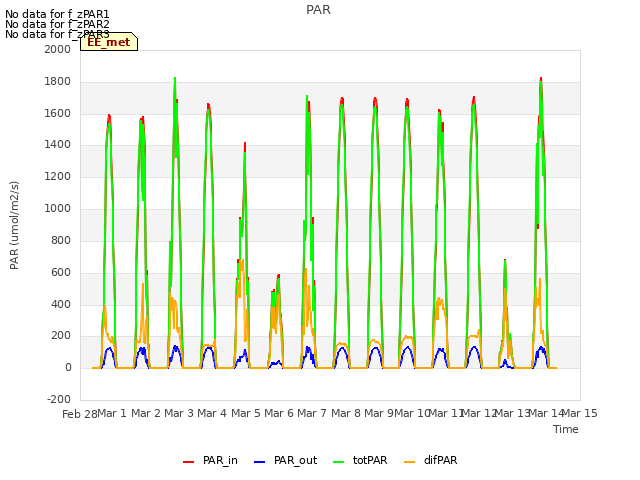Click the 'No data for f_zPAR1' message
The height and width of the screenshot is (480, 640).
click(57, 15)
